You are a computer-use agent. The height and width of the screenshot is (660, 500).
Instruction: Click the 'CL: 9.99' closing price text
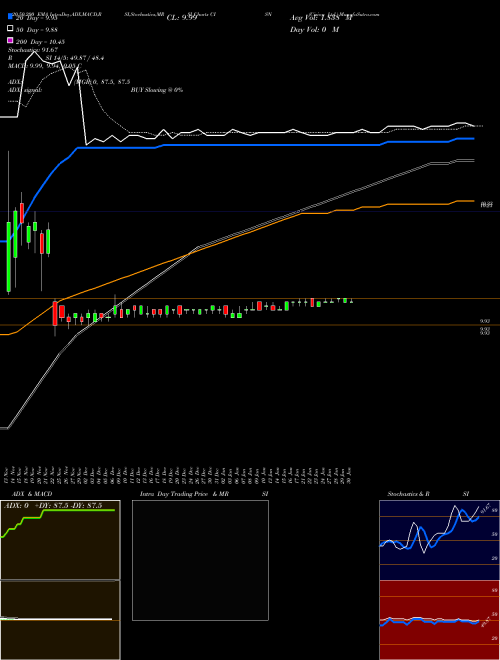click(x=182, y=18)
